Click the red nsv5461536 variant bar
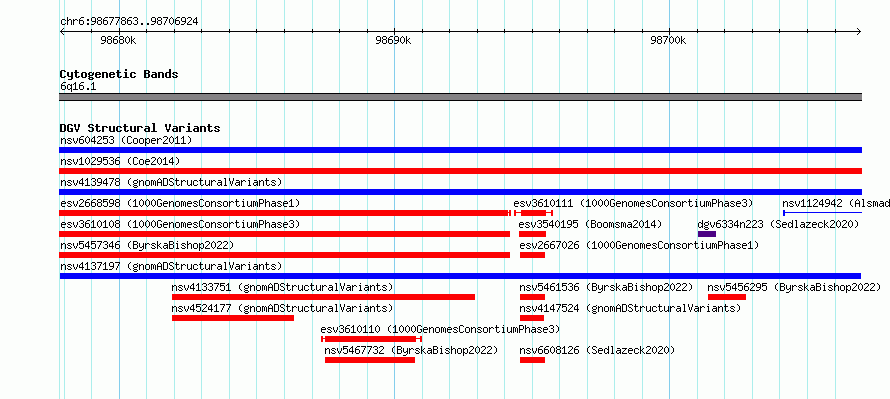The image size is (890, 399). (532, 297)
